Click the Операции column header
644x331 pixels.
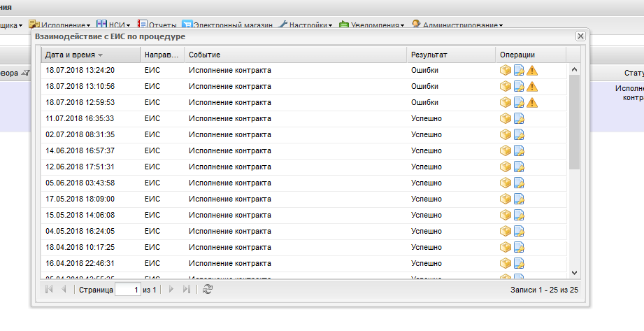click(531, 55)
